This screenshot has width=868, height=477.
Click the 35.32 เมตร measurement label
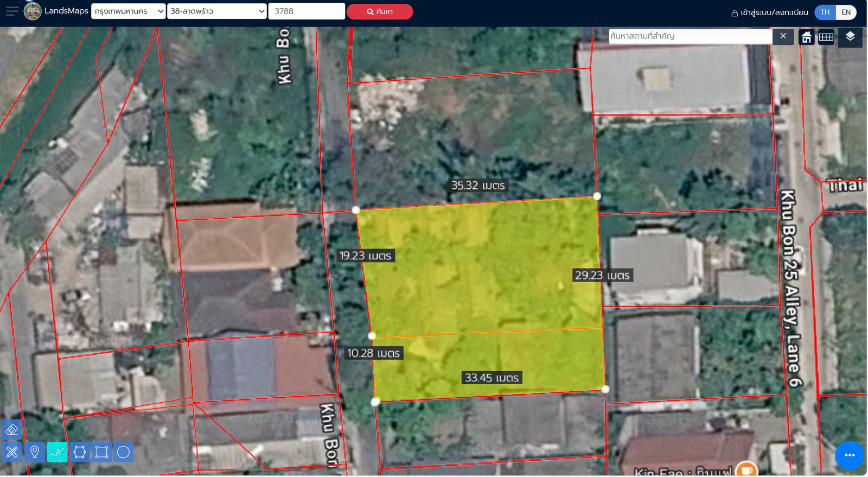pyautogui.click(x=478, y=186)
